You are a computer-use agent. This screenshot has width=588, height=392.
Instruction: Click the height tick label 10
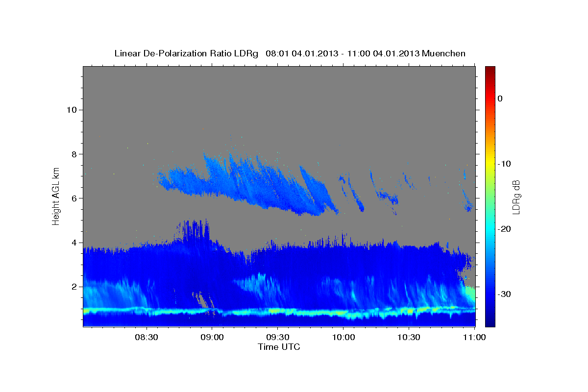coord(72,110)
